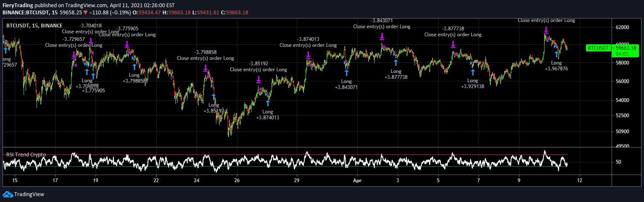The height and width of the screenshot is (202, 644).
Task: Click the blue Long arrow above +3.877738
Action: tap(396, 63)
